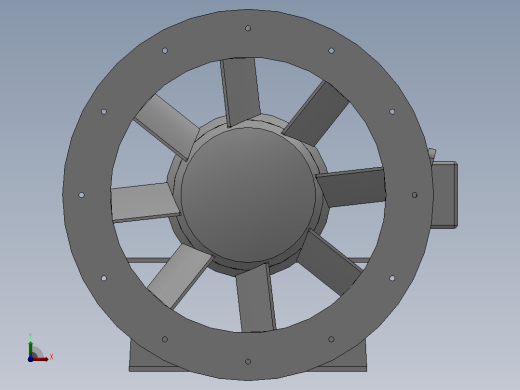The image size is (520, 390).
Task: Pick the leftmost bolt hole on the flange
Action: tap(81, 195)
